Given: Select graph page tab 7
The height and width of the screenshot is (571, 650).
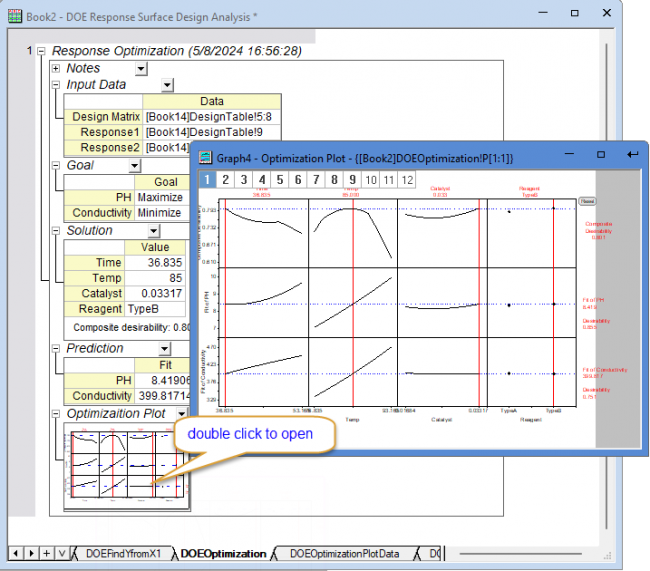Looking at the screenshot, I should tap(316, 180).
